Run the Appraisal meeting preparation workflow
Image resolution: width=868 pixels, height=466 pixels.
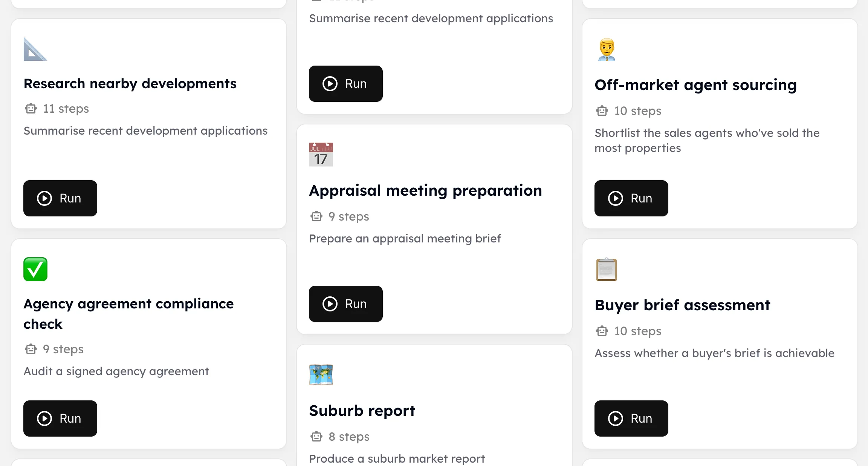(x=346, y=304)
